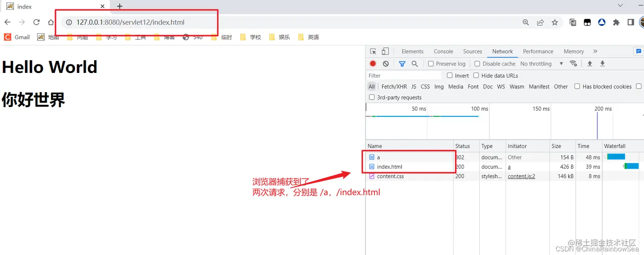Toggle the network filter funnel

[x=402, y=64]
